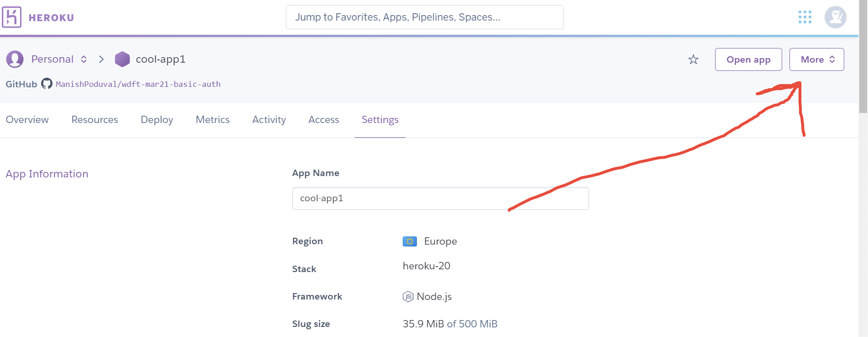Click the Node.js framework icon

pyautogui.click(x=408, y=297)
